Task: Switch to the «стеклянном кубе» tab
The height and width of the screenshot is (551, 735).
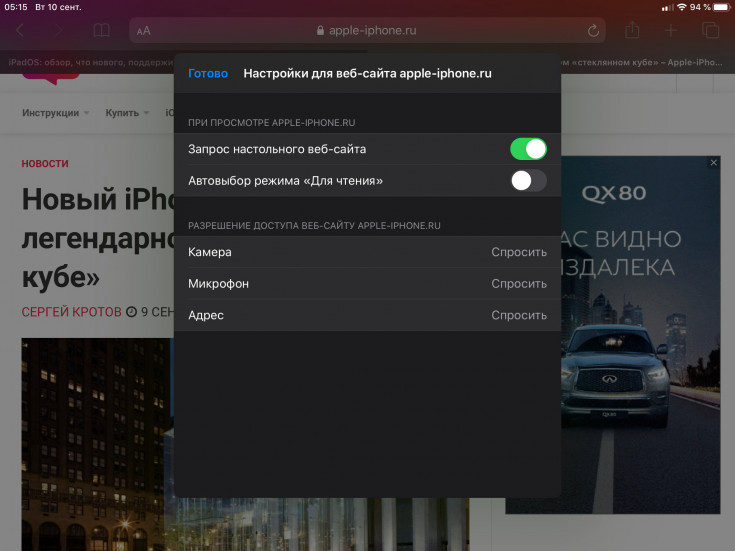Action: (x=644, y=62)
